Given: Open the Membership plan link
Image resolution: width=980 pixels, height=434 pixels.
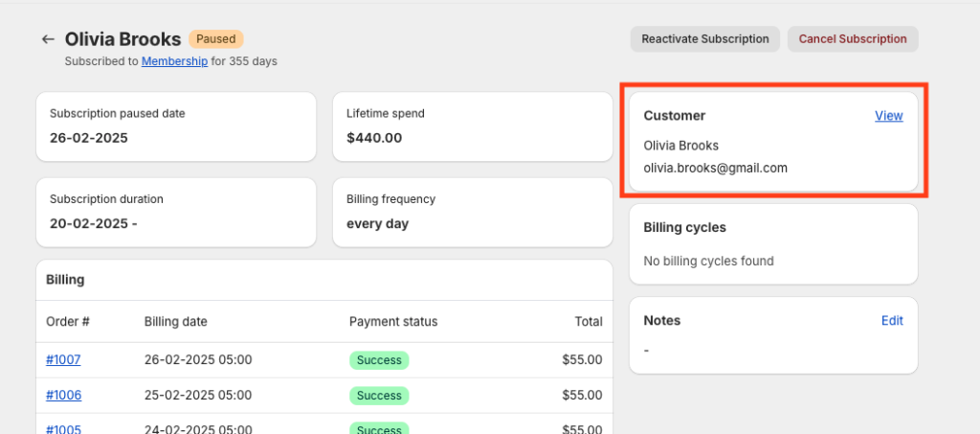Looking at the screenshot, I should click(x=174, y=61).
